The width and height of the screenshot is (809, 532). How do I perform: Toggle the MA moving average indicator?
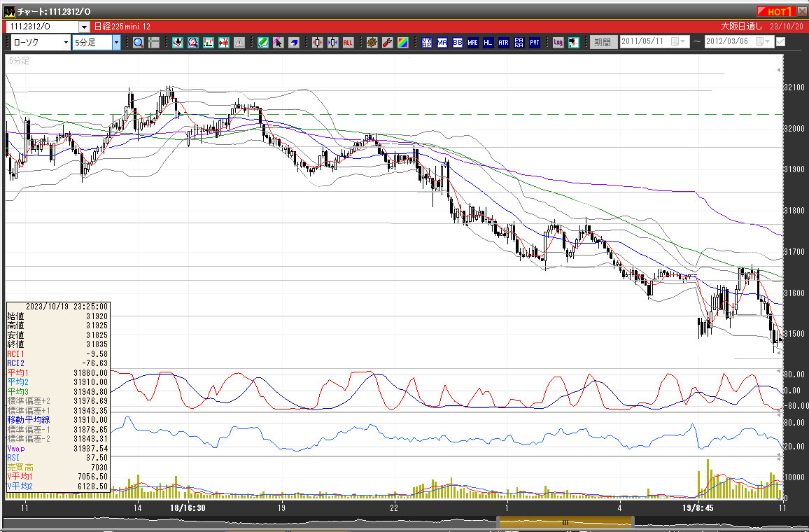(x=442, y=42)
